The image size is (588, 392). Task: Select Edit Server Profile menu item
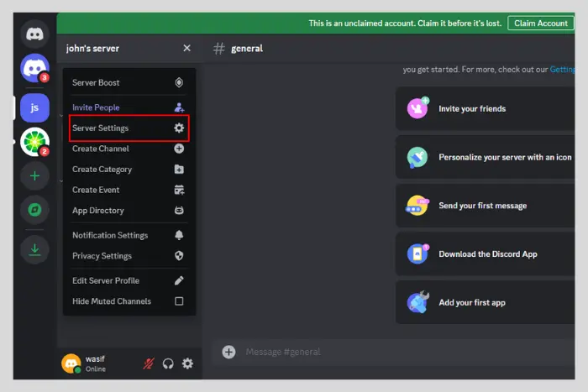pyautogui.click(x=129, y=280)
